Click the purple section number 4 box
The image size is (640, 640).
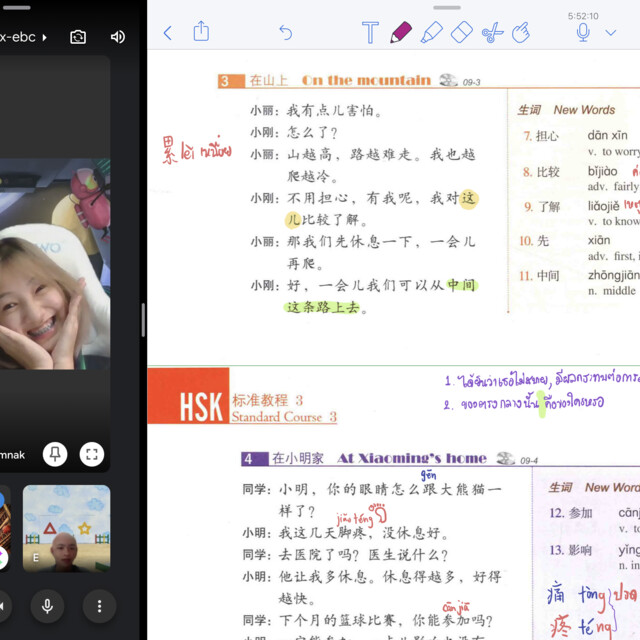pos(255,459)
